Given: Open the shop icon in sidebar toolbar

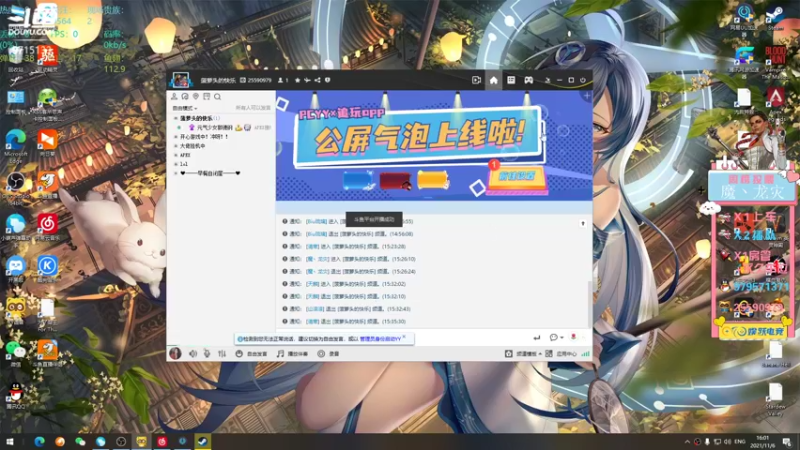Looking at the screenshot, I should coord(207,96).
